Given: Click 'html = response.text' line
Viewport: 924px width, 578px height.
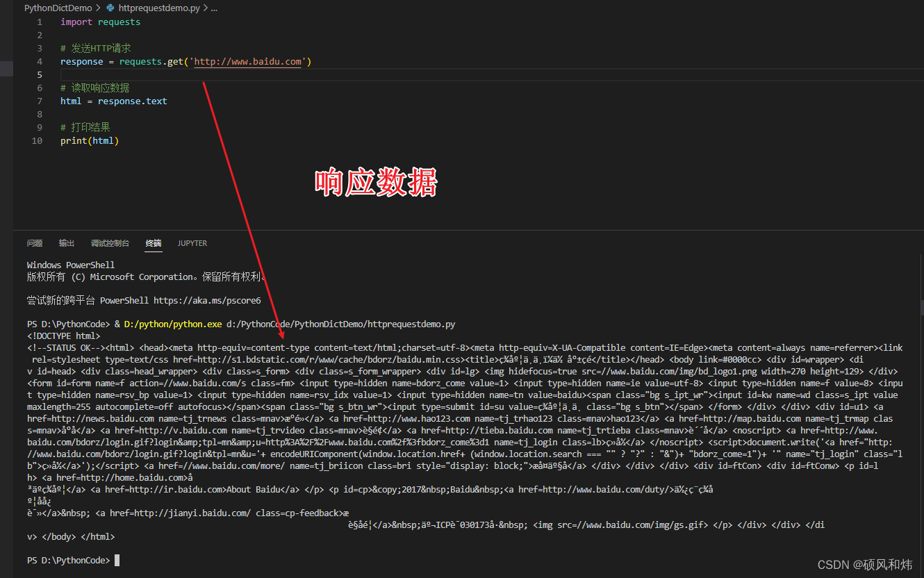Looking at the screenshot, I should coord(114,101).
